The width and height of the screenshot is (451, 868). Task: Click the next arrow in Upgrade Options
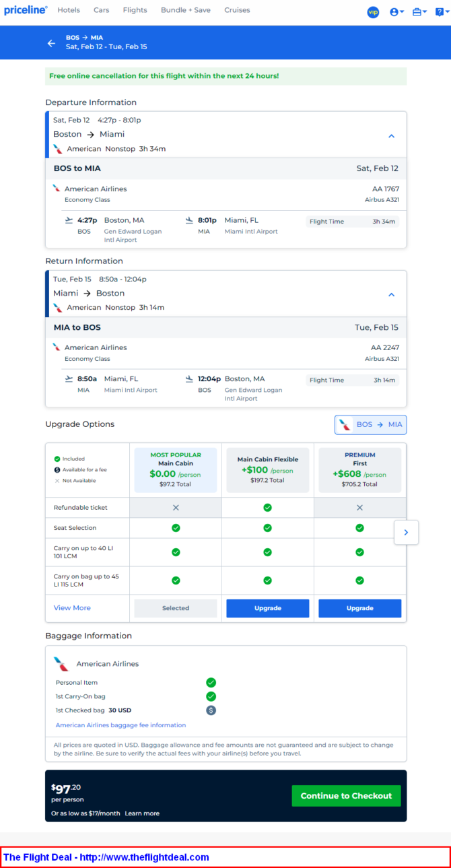(406, 532)
